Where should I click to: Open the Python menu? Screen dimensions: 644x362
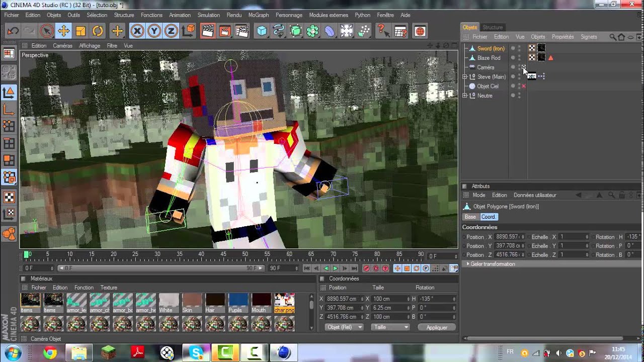point(362,15)
